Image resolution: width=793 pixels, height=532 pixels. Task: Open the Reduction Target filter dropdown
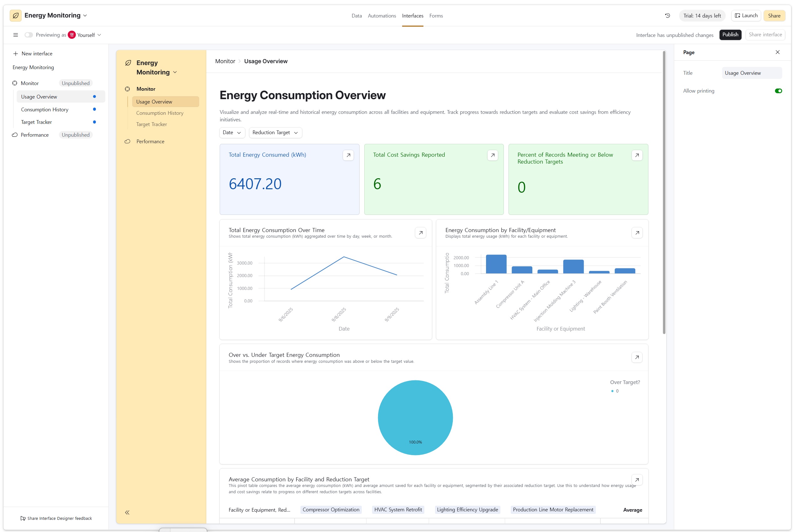275,133
